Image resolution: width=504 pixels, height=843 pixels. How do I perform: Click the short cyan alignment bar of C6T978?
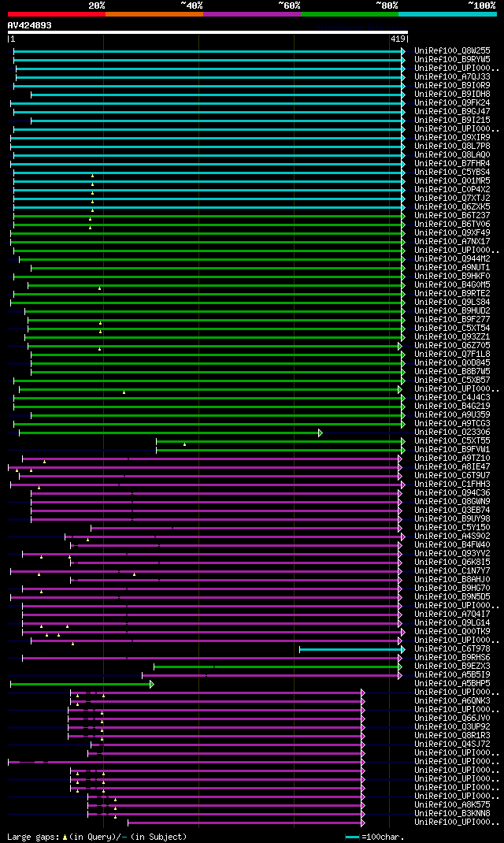coord(352,649)
